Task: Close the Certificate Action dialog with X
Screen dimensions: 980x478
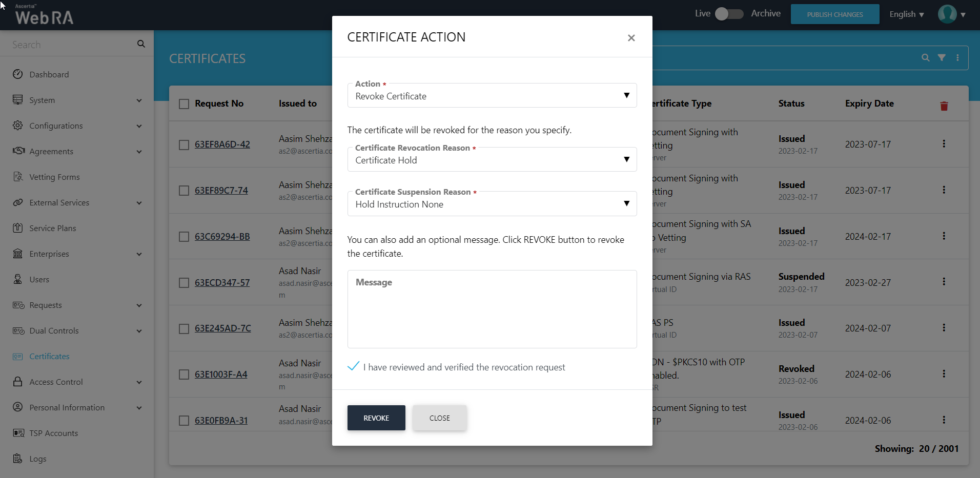Action: coord(631,38)
